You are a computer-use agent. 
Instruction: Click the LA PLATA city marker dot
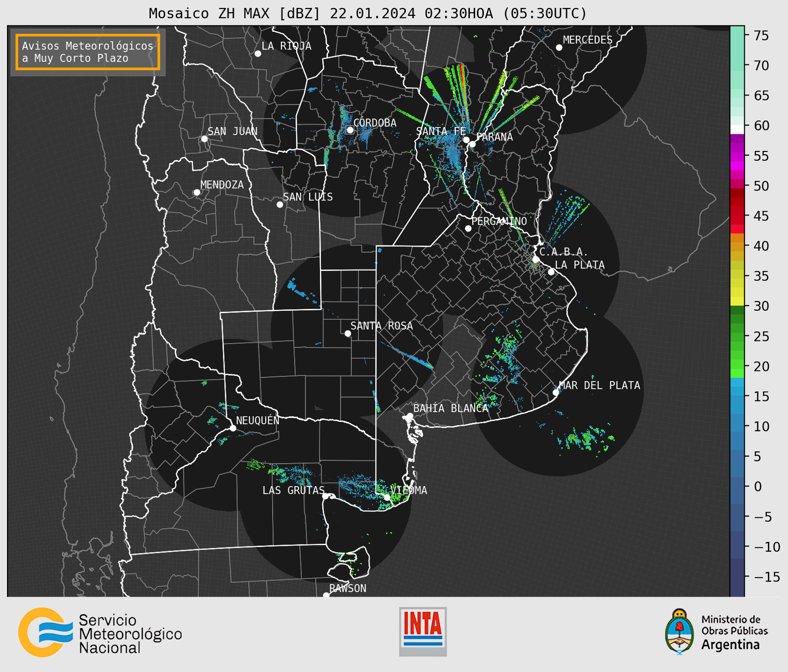(x=551, y=272)
